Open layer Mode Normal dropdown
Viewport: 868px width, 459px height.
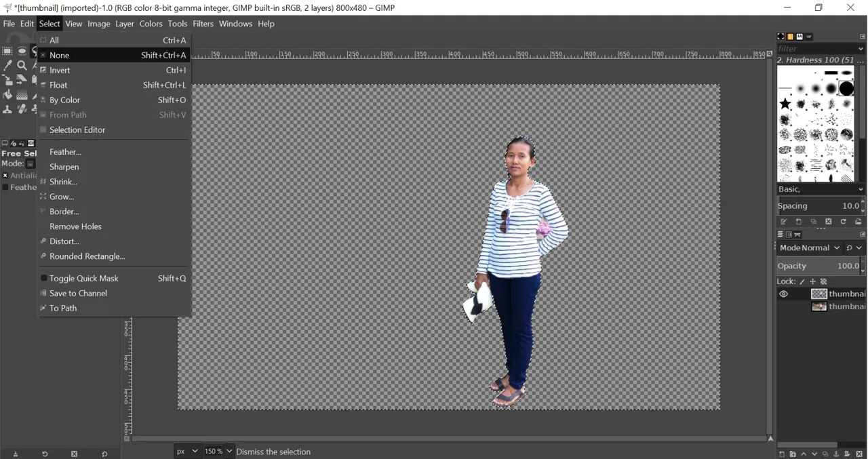[810, 248]
